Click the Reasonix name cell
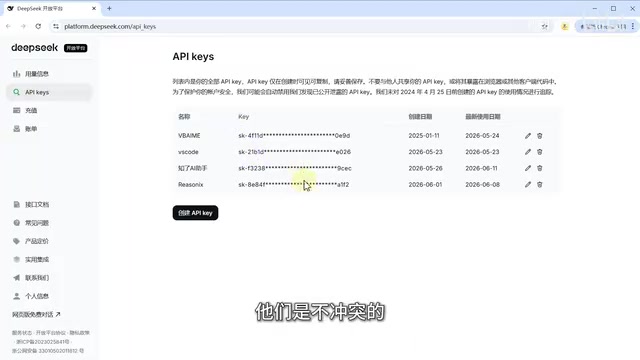This screenshot has height=360, width=640. pyautogui.click(x=191, y=184)
